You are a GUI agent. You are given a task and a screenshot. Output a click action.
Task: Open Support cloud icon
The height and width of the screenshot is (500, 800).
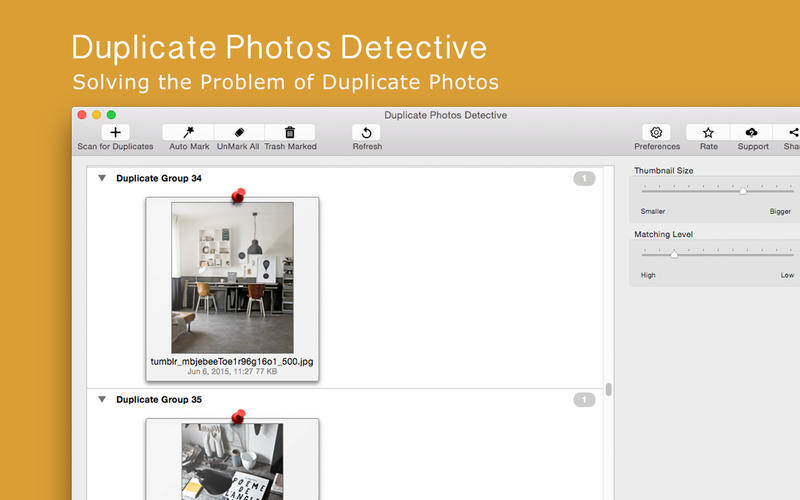(x=752, y=133)
